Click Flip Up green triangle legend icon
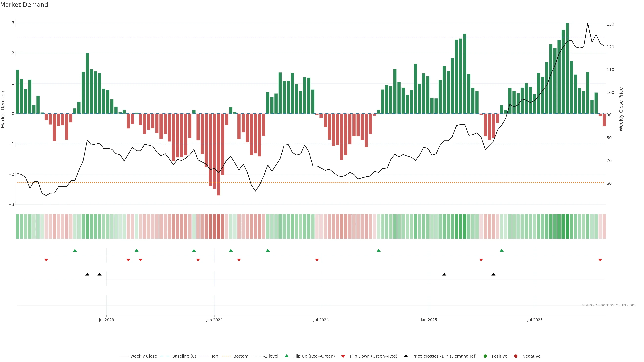The width and height of the screenshot is (644, 362). (x=287, y=356)
